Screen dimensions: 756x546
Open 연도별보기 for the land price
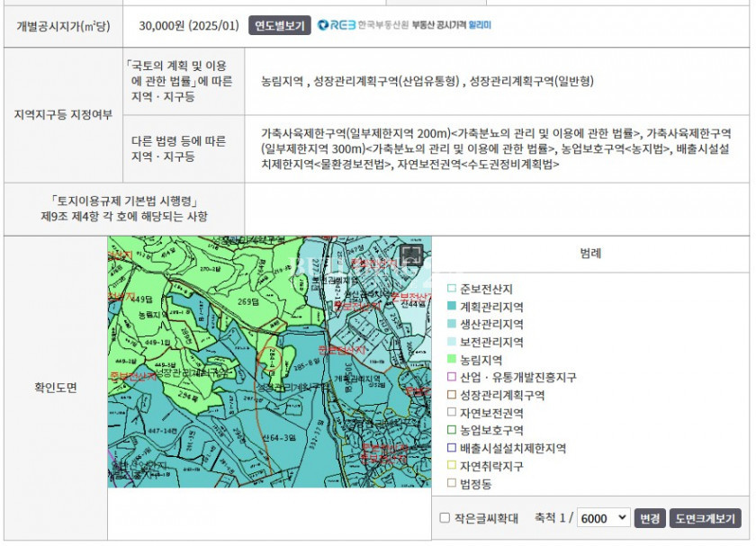pos(279,25)
